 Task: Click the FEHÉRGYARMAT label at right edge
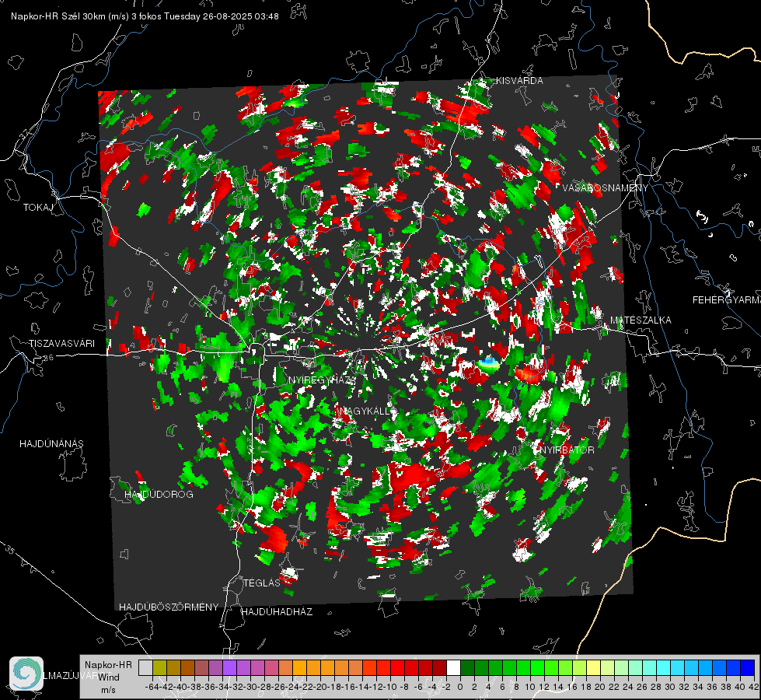pos(727,300)
